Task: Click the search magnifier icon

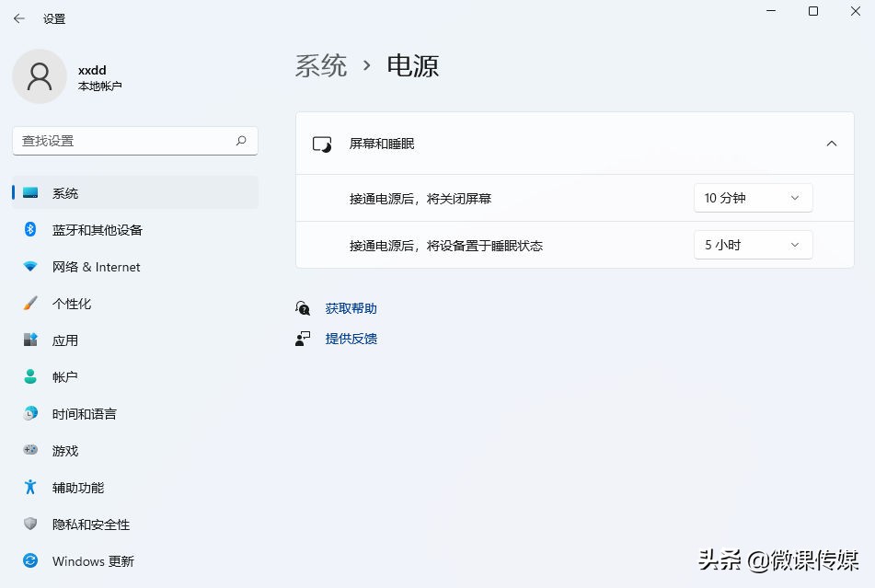Action: pos(241,141)
